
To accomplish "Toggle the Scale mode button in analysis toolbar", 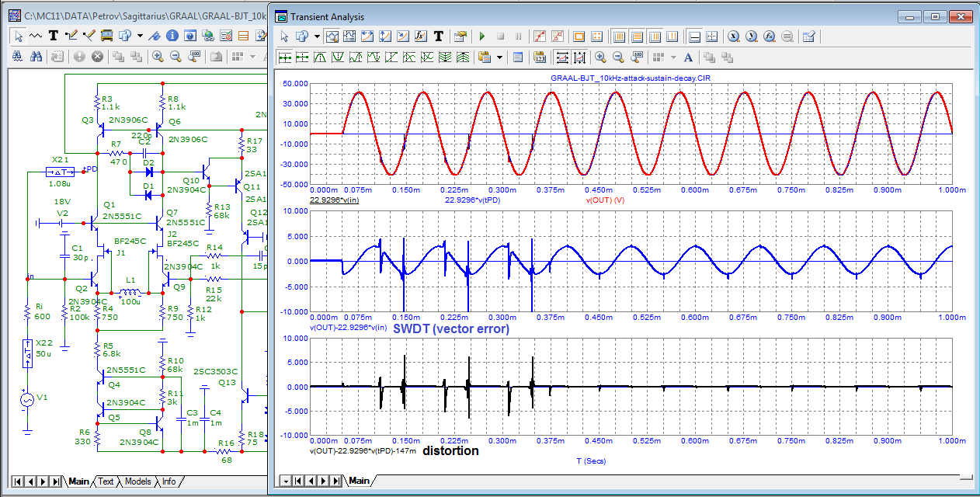I will tap(332, 36).
